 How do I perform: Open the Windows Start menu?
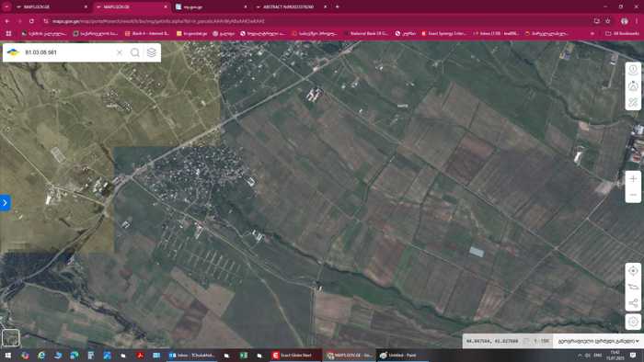point(7,355)
